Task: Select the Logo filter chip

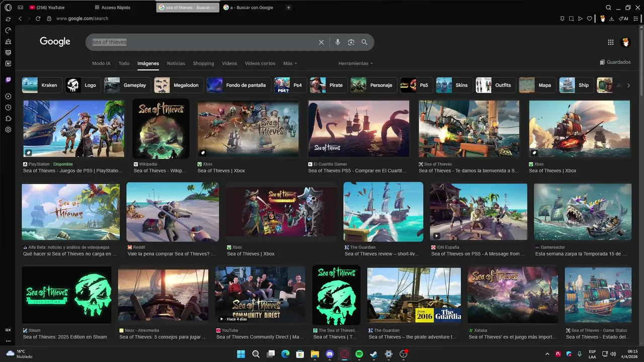Action: point(82,85)
